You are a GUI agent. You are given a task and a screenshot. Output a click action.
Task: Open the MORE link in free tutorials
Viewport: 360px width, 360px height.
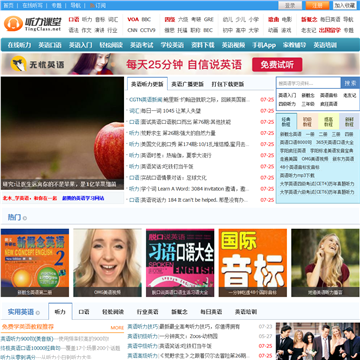(117, 328)
